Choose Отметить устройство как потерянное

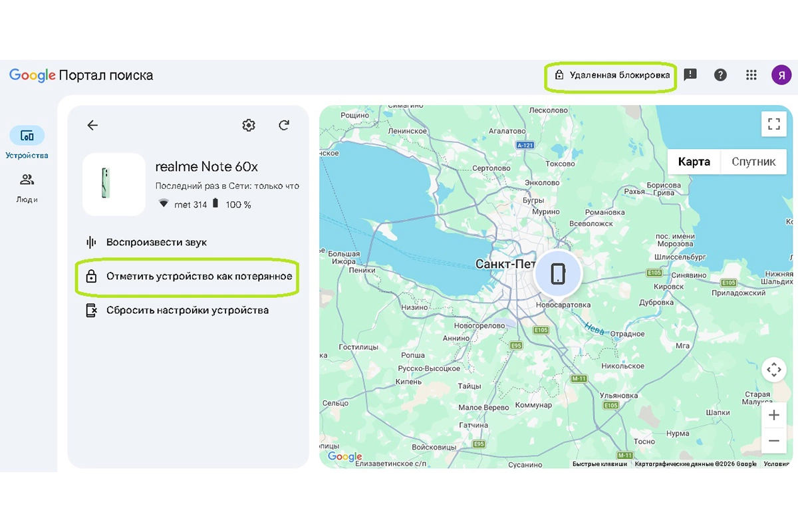[x=189, y=276]
